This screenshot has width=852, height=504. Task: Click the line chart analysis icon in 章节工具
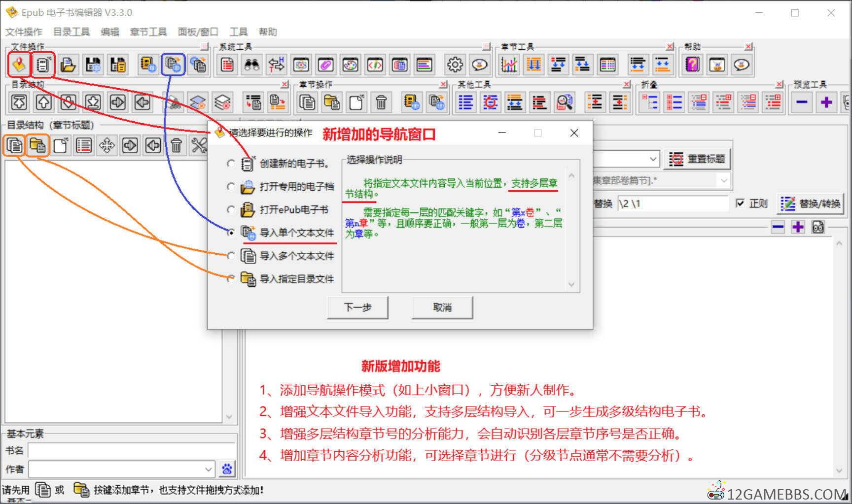pos(509,65)
